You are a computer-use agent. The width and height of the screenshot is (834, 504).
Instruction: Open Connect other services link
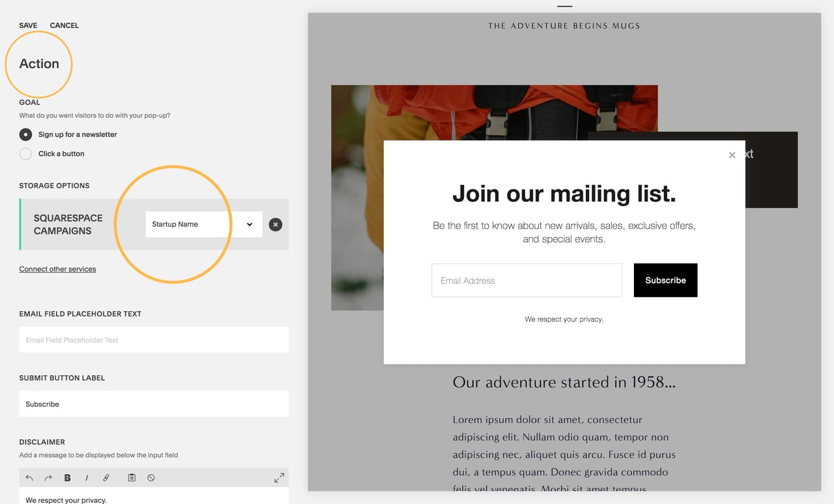click(x=57, y=268)
